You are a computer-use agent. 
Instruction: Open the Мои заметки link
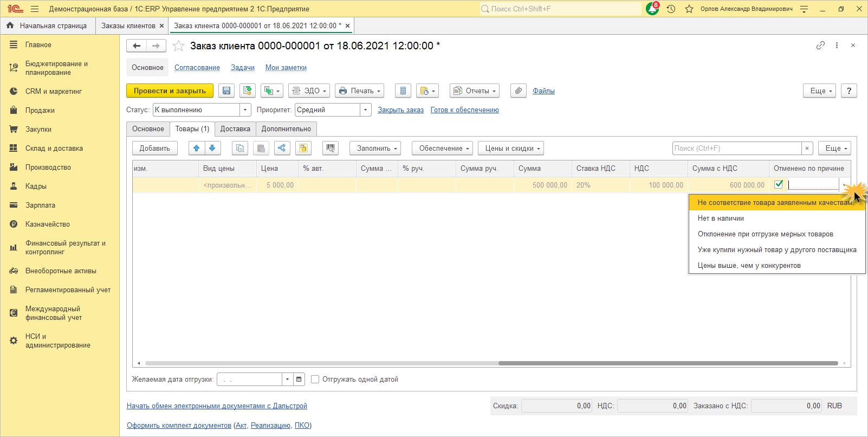(286, 68)
